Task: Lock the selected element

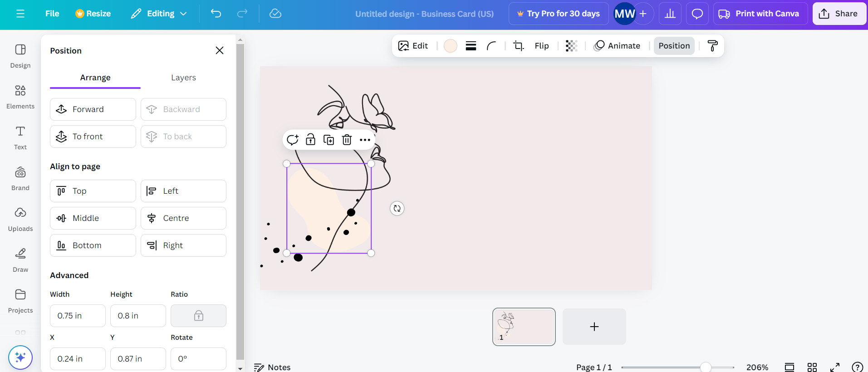Action: pyautogui.click(x=310, y=140)
